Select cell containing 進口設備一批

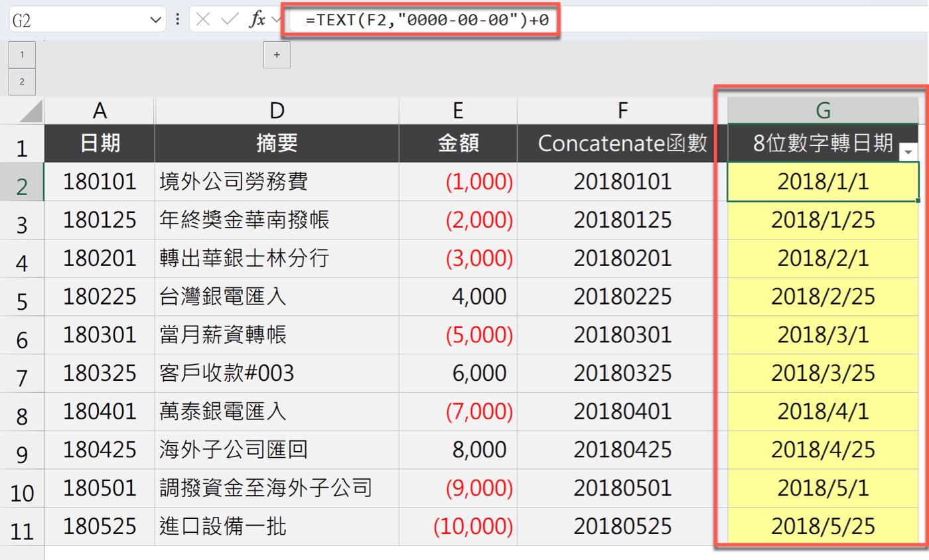point(277,527)
